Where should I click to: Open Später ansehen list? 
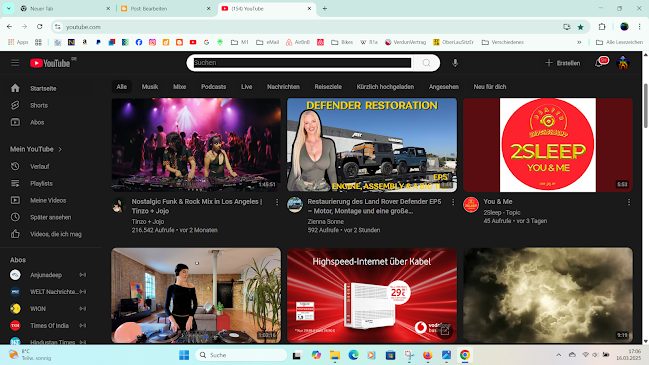[50, 217]
